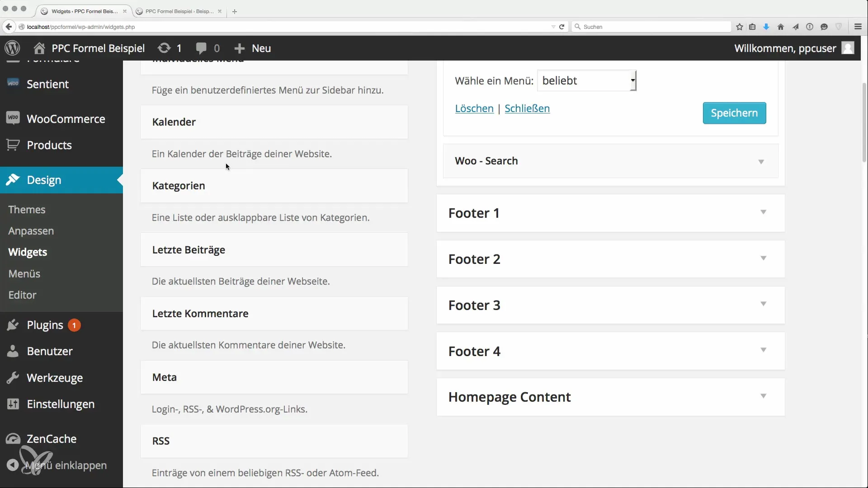Image resolution: width=868 pixels, height=488 pixels.
Task: Click the bookmark star icon in browser toolbar
Action: (740, 27)
